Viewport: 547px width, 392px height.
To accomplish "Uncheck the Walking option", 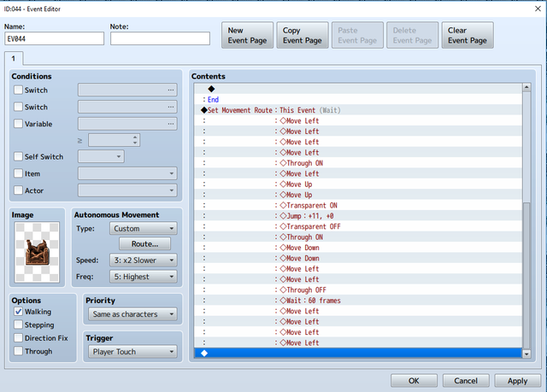I will (x=18, y=312).
